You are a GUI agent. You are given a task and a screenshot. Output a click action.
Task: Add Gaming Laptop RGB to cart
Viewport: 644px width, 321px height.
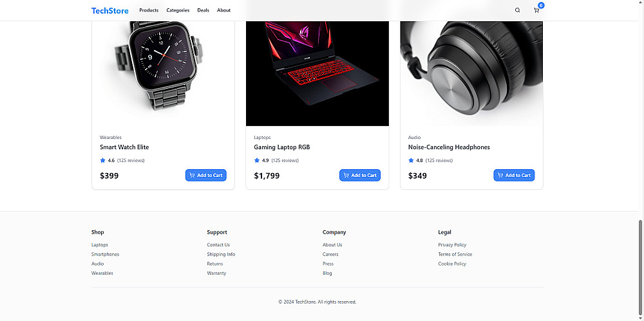coord(360,175)
